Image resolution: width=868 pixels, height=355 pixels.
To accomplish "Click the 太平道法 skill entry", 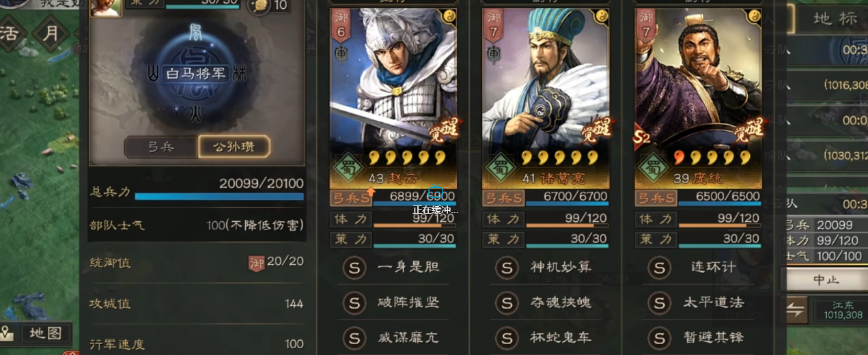I will [699, 302].
